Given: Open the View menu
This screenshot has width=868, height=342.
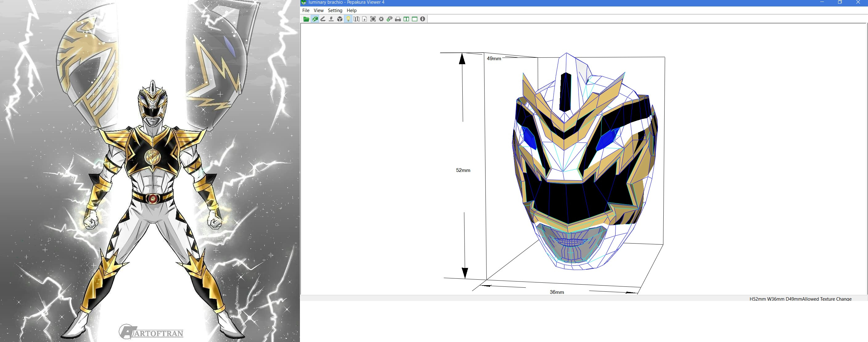Looking at the screenshot, I should tap(318, 10).
